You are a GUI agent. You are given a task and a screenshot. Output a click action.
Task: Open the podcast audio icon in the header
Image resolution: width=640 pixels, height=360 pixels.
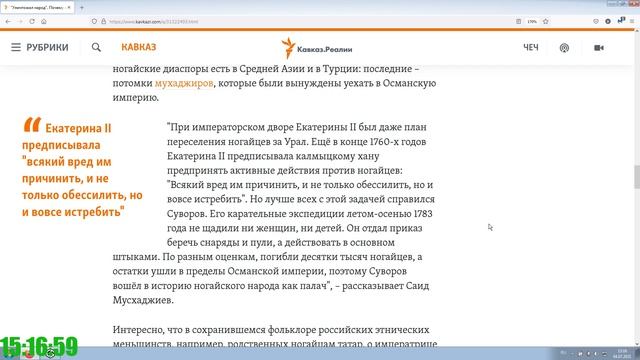pos(564,48)
